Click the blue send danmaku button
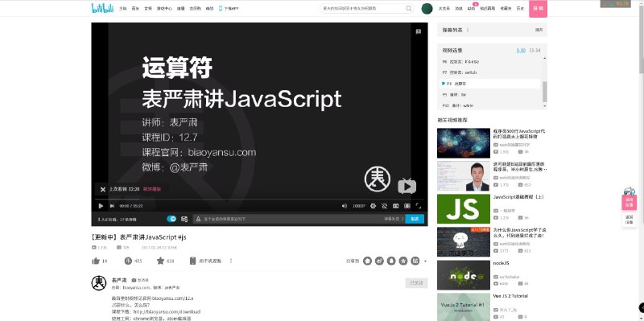 [x=415, y=219]
